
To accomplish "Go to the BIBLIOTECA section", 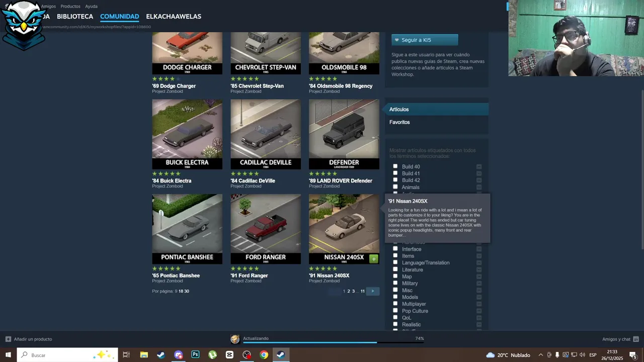I will 75,17.
